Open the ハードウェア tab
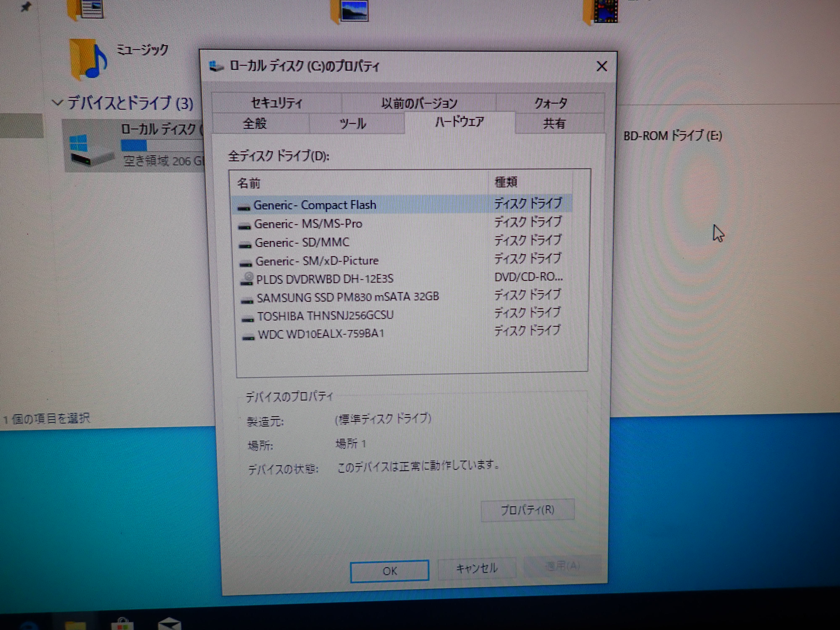 [x=460, y=122]
